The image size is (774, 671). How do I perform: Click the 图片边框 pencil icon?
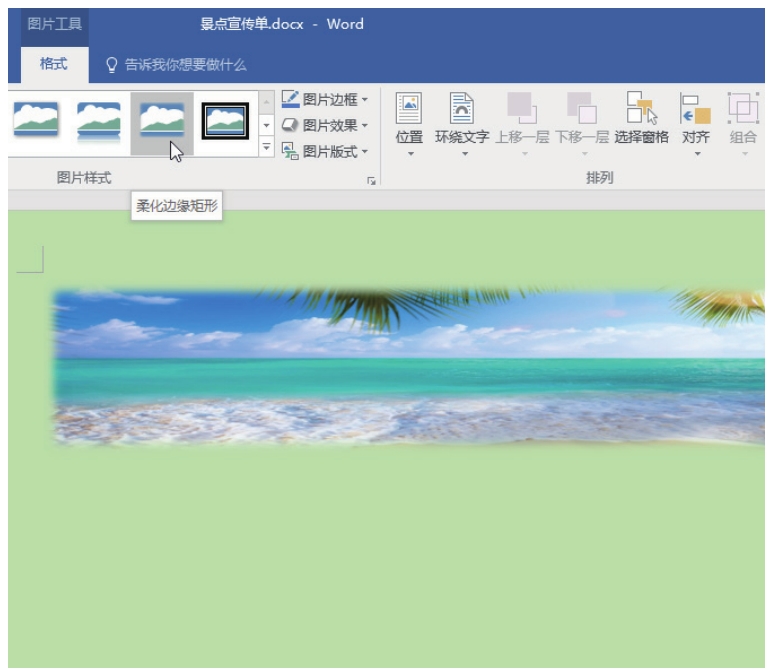pos(291,99)
